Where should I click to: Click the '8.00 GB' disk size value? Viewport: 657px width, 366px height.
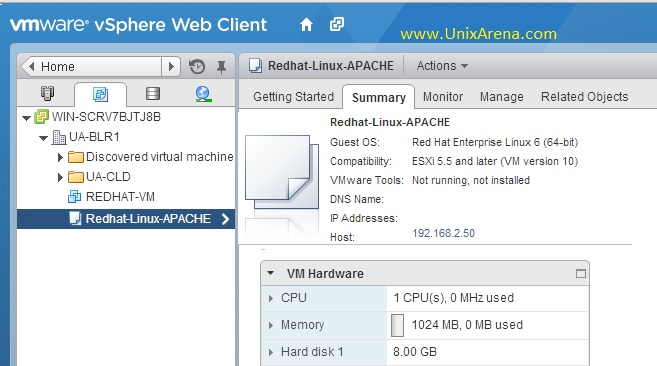pyautogui.click(x=415, y=351)
